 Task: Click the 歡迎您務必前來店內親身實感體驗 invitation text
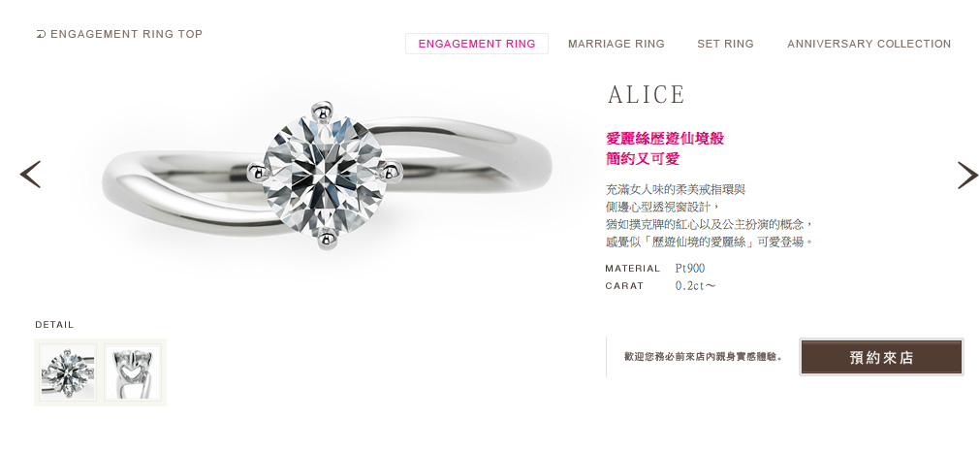703,358
